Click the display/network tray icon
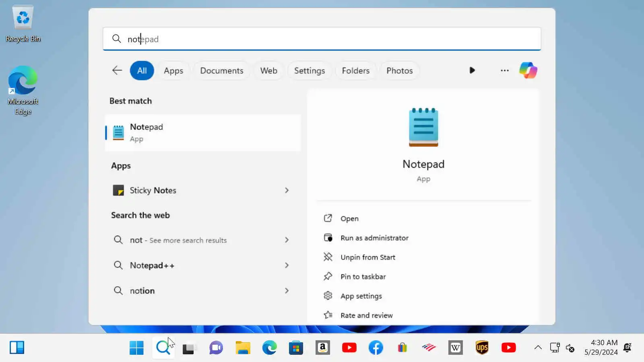The width and height of the screenshot is (644, 362). click(x=555, y=348)
